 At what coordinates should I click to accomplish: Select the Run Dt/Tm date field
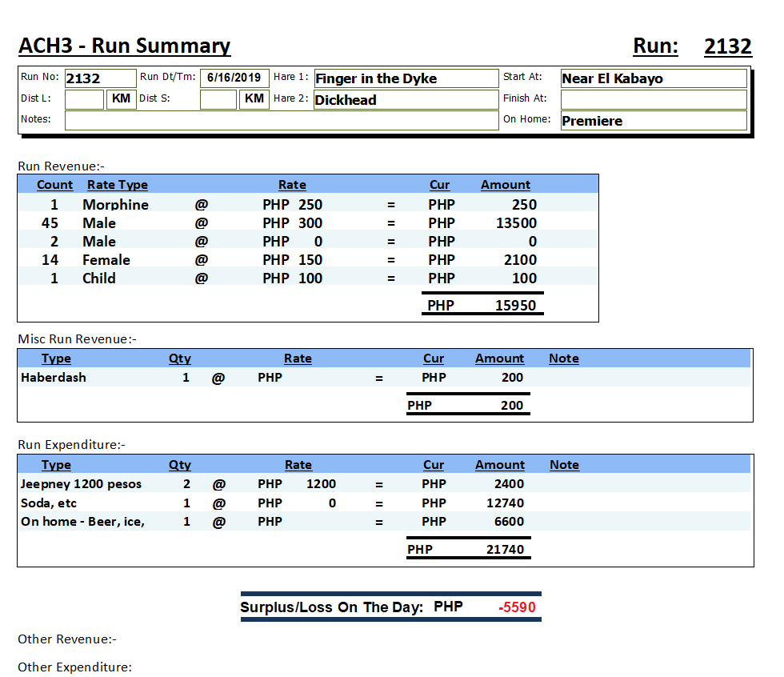pos(234,78)
